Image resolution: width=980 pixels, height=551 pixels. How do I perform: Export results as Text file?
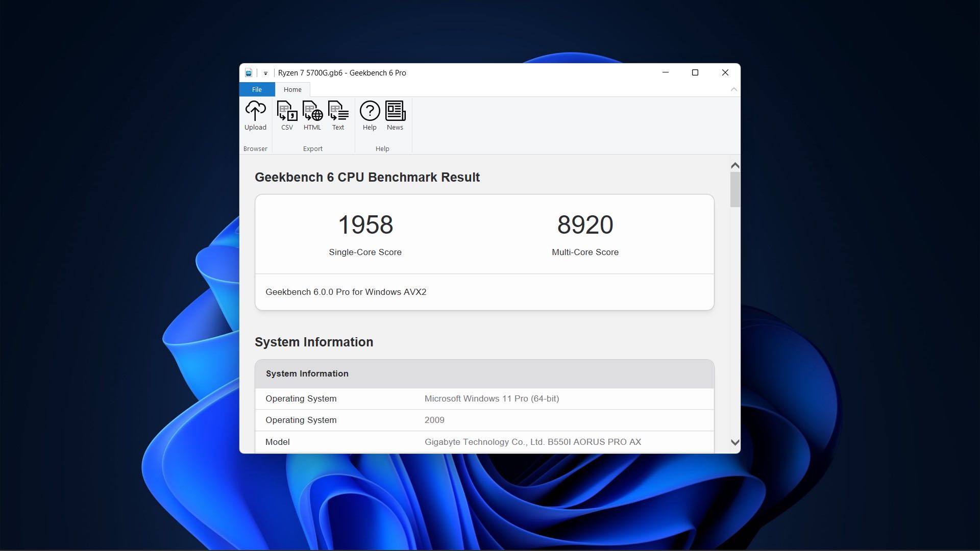pos(337,114)
